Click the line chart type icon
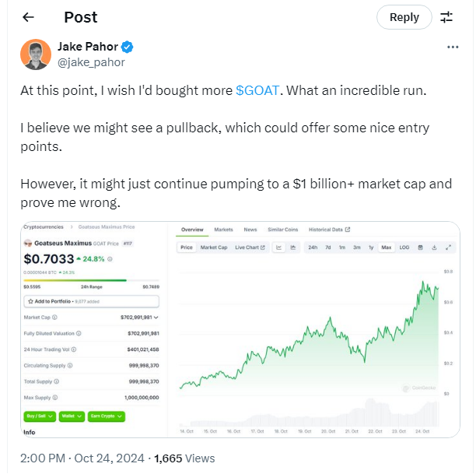 279,248
